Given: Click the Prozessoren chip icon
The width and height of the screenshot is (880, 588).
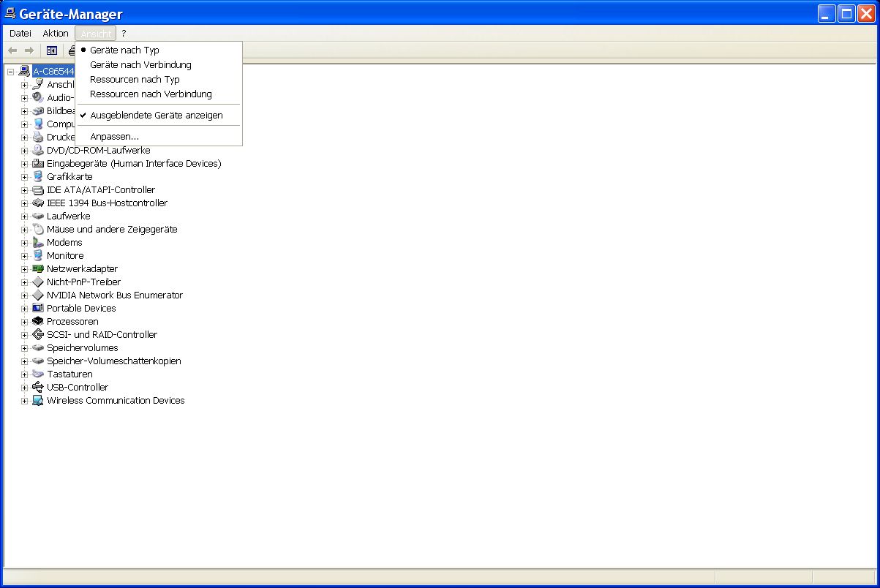Looking at the screenshot, I should 38,321.
